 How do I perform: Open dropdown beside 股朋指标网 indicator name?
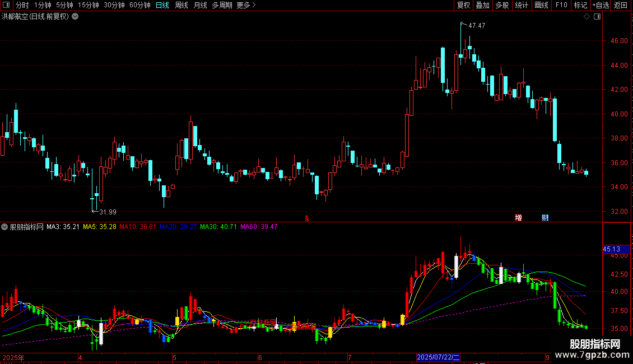pos(4,227)
